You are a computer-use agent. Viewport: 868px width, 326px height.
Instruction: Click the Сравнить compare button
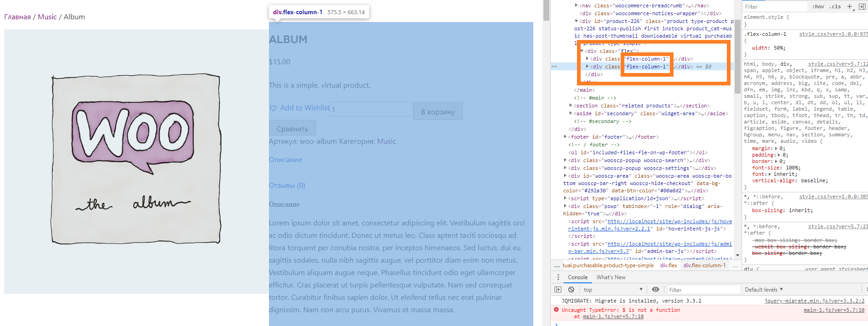click(292, 129)
